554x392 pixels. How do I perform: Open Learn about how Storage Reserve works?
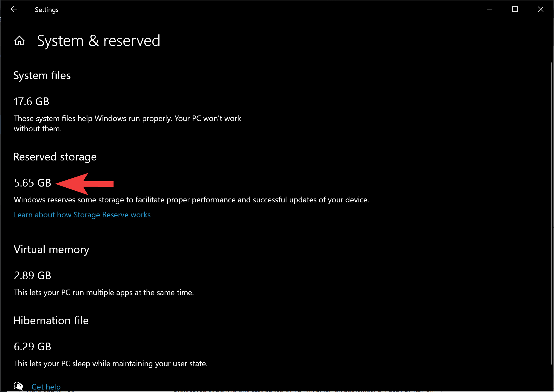(82, 215)
